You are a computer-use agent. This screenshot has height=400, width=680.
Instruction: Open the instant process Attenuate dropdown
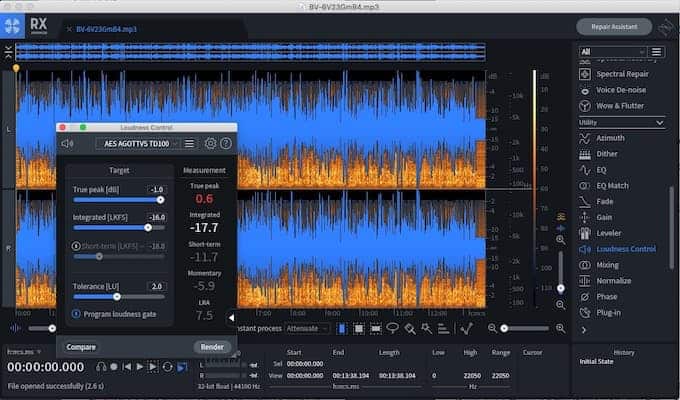(307, 329)
